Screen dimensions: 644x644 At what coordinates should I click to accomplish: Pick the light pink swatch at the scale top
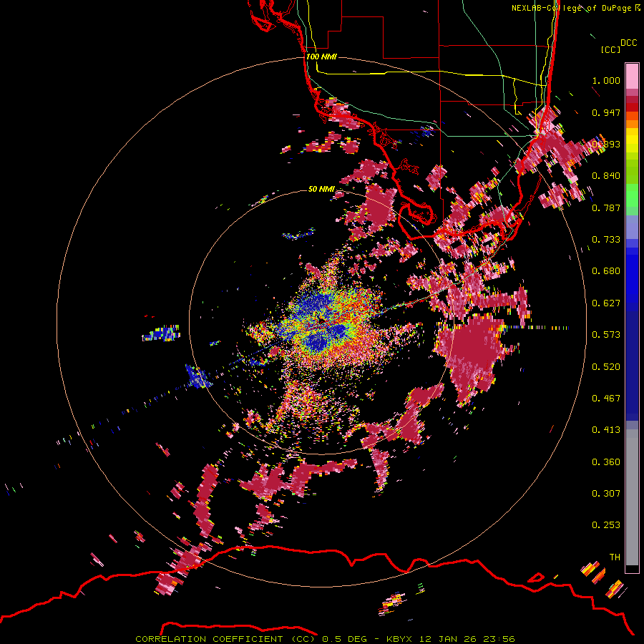632,76
